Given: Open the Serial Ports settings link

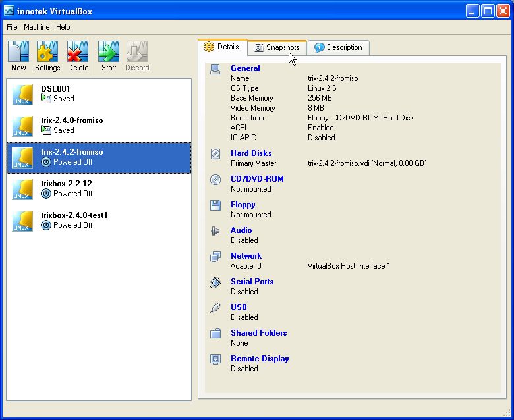Looking at the screenshot, I should click(x=252, y=282).
